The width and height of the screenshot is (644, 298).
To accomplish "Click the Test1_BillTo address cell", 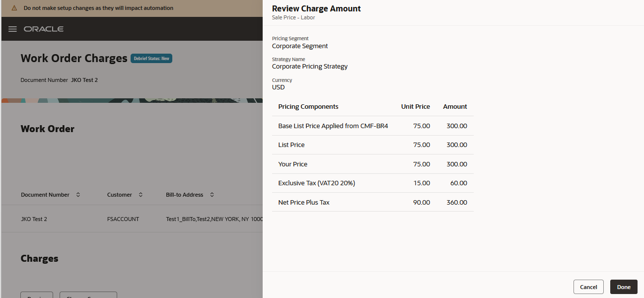I will coord(214,219).
